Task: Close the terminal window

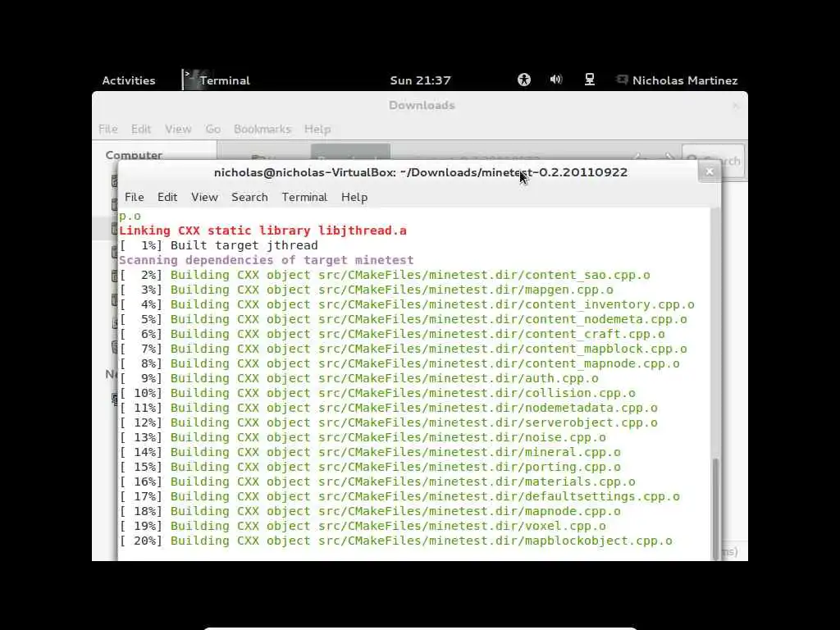Action: tap(710, 172)
